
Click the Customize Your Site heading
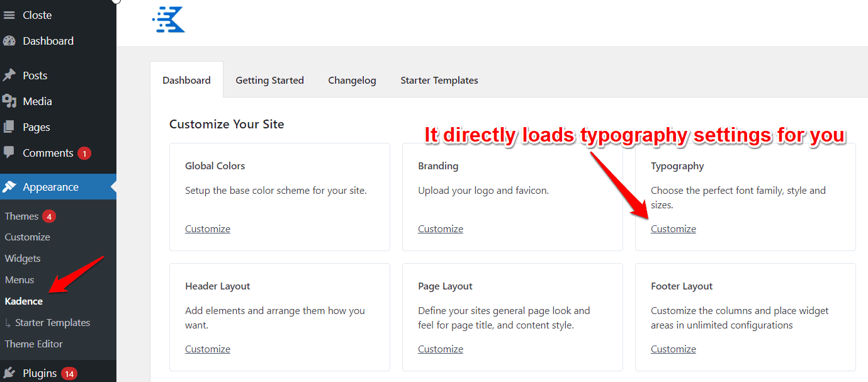(227, 124)
